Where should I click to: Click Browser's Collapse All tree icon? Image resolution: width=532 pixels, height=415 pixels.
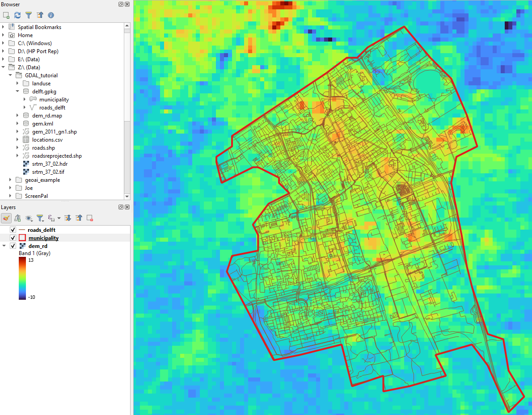pyautogui.click(x=40, y=15)
